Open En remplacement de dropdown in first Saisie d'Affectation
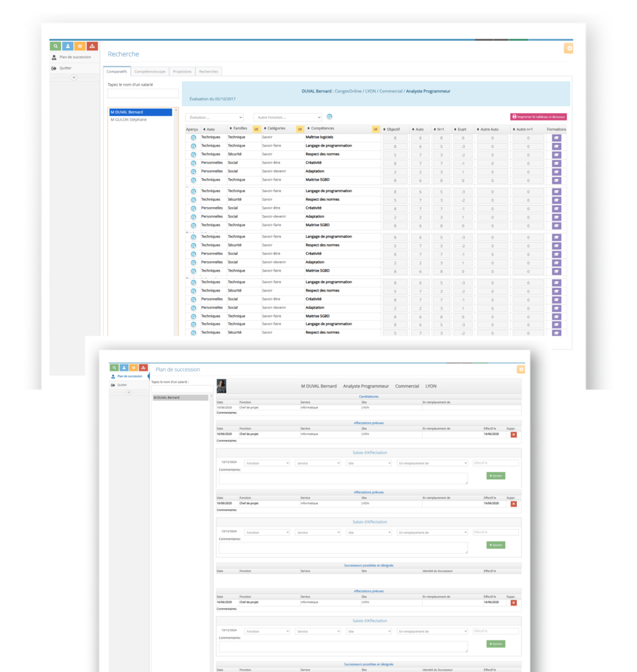This screenshot has width=637, height=672. [432, 463]
